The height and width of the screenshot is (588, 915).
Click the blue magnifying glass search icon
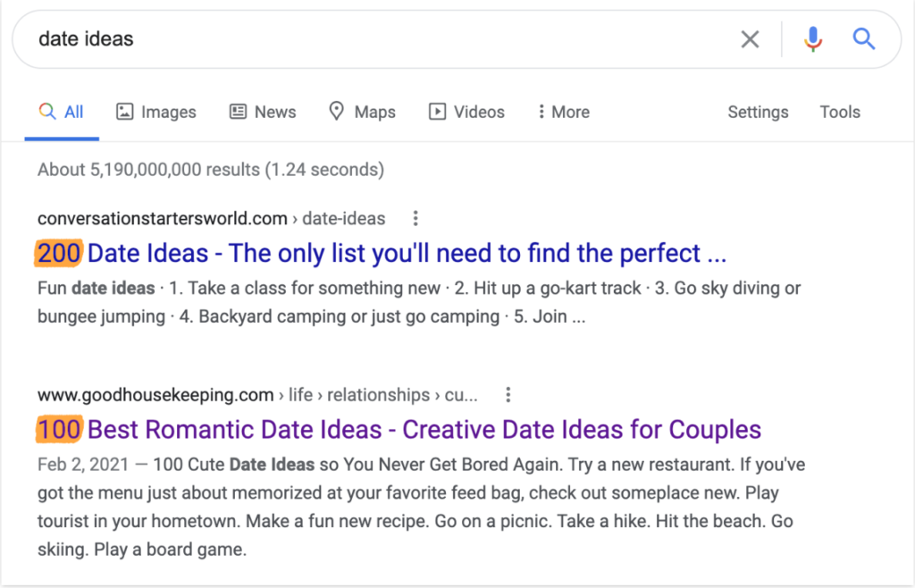(862, 38)
